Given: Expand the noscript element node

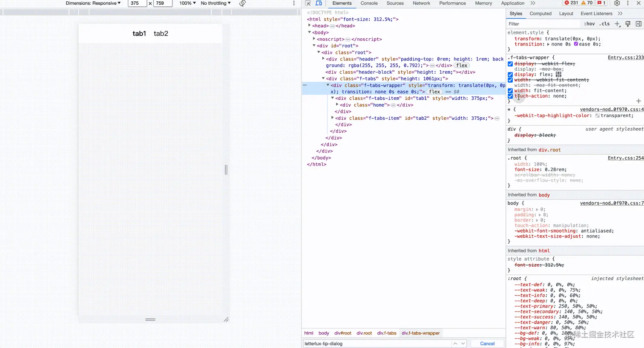Looking at the screenshot, I should click(x=314, y=39).
